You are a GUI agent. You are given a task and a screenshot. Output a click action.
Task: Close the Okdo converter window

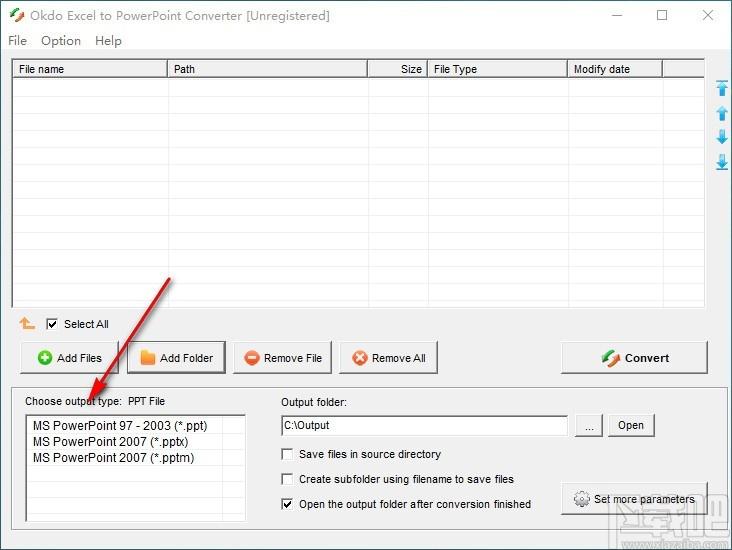(x=708, y=15)
